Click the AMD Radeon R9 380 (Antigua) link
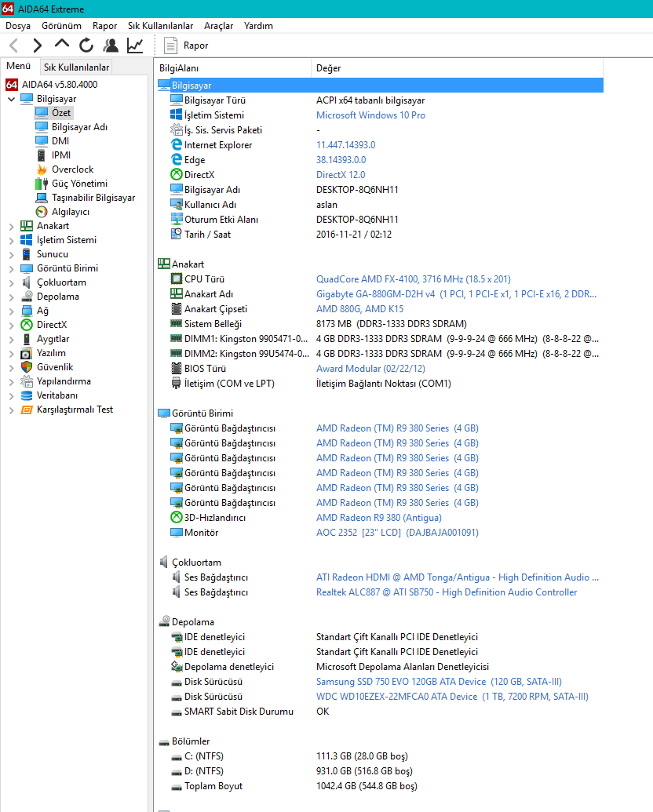The width and height of the screenshot is (653, 812). click(379, 517)
